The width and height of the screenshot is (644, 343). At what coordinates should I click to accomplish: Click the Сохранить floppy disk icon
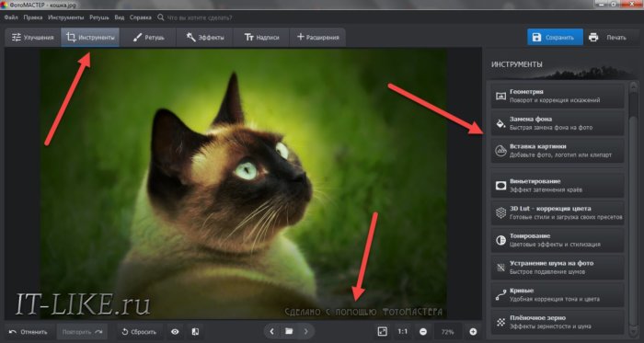(x=536, y=38)
